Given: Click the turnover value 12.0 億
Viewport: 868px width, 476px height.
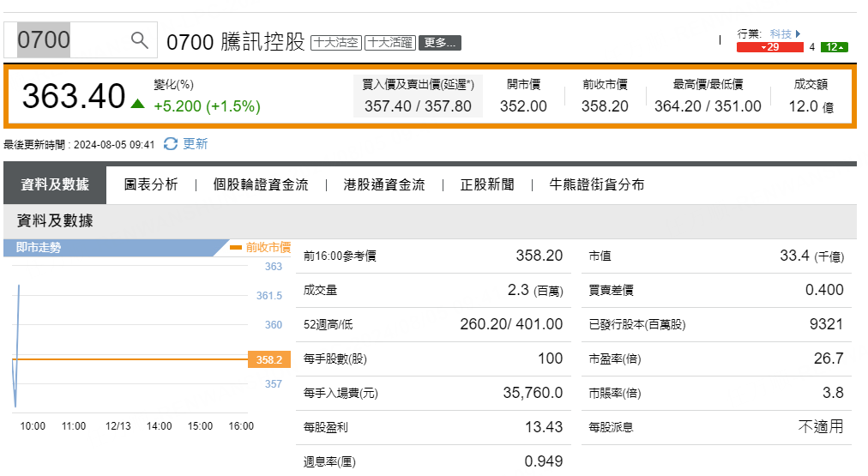Looking at the screenshot, I should click(x=811, y=106).
